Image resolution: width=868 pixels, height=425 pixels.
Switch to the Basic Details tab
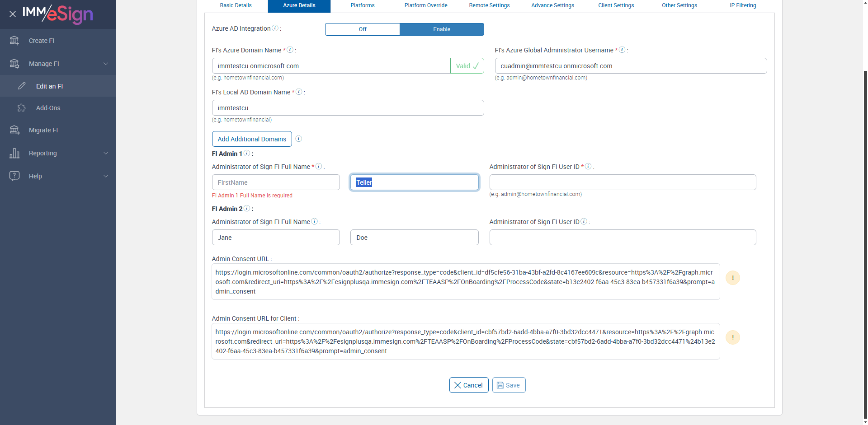point(236,6)
